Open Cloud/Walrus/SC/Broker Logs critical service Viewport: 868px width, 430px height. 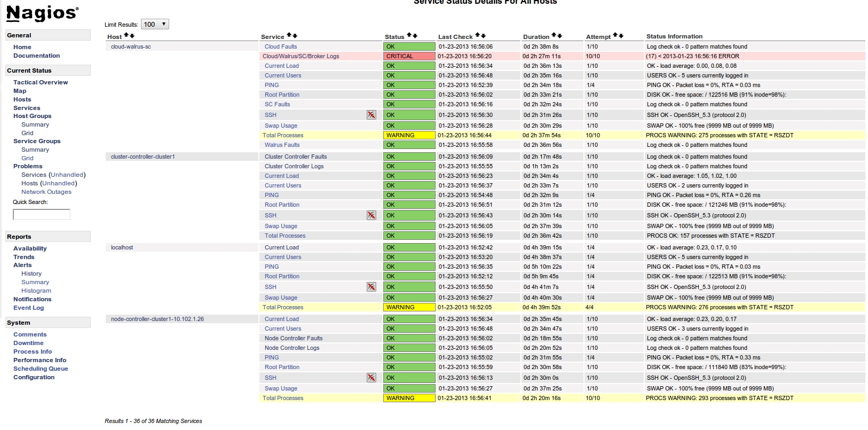coord(301,56)
